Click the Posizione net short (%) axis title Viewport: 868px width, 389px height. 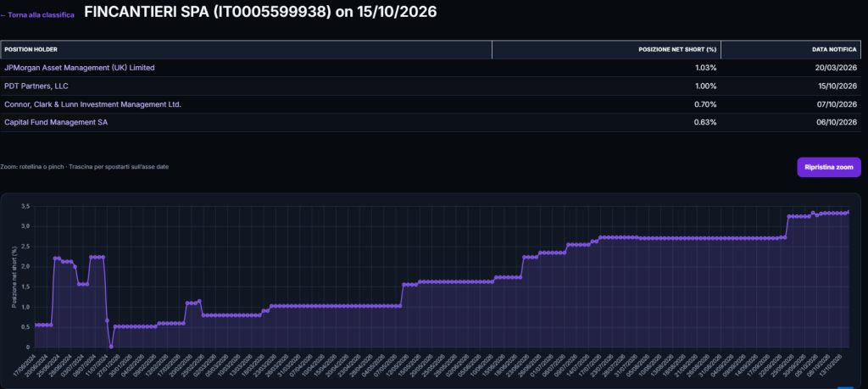(14, 276)
